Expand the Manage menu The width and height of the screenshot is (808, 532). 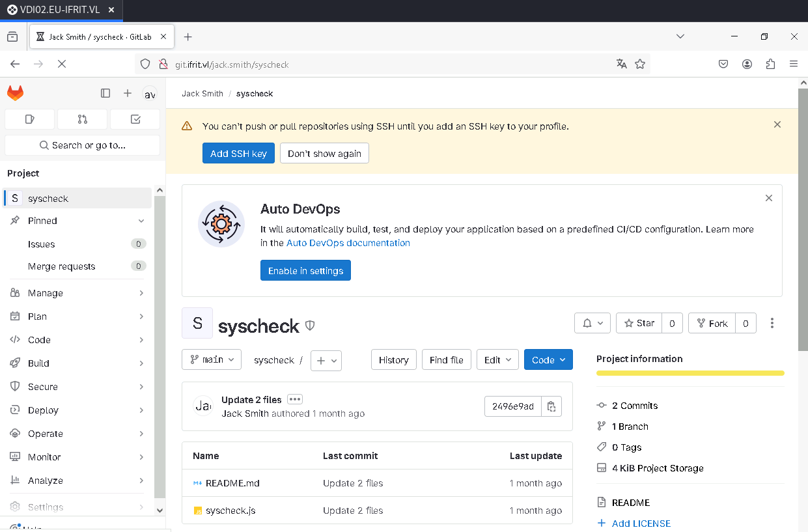click(x=77, y=293)
